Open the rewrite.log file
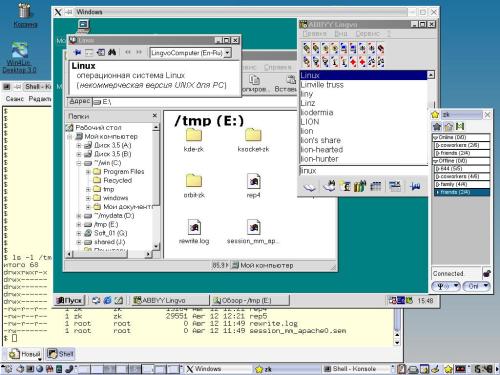This screenshot has height=375, width=500. tap(194, 232)
